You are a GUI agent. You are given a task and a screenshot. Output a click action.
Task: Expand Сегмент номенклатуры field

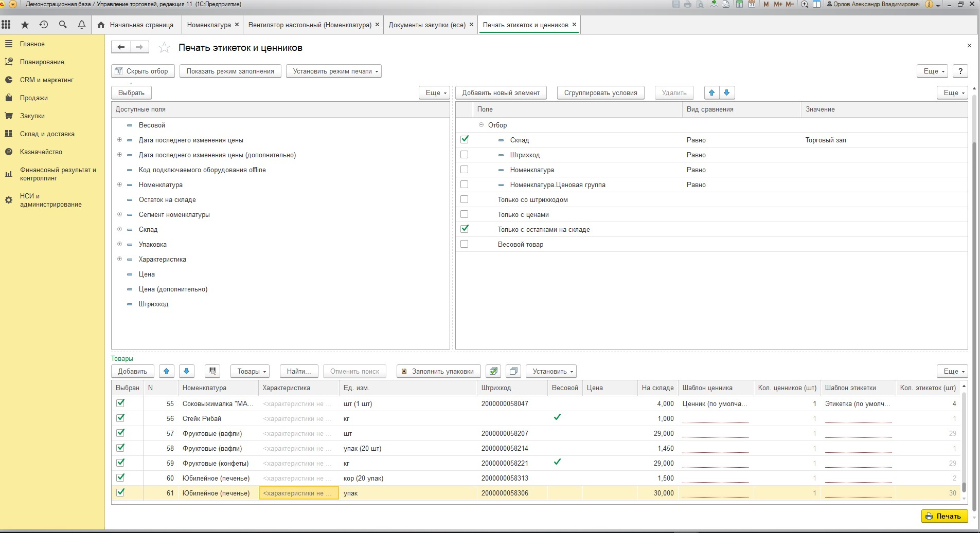(119, 214)
